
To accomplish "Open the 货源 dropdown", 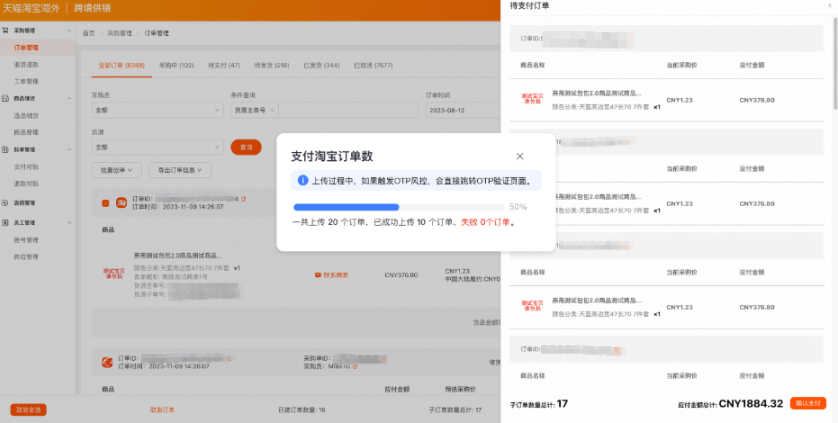I will point(158,147).
